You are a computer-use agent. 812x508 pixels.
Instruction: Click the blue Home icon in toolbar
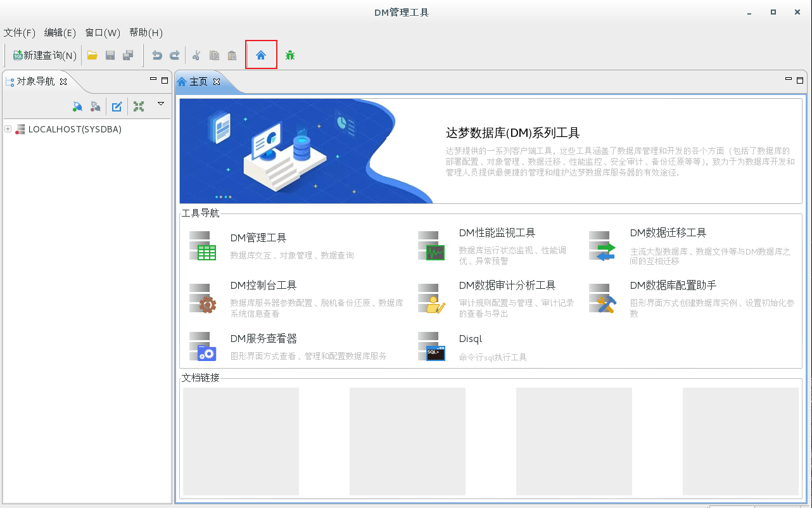[x=261, y=56]
